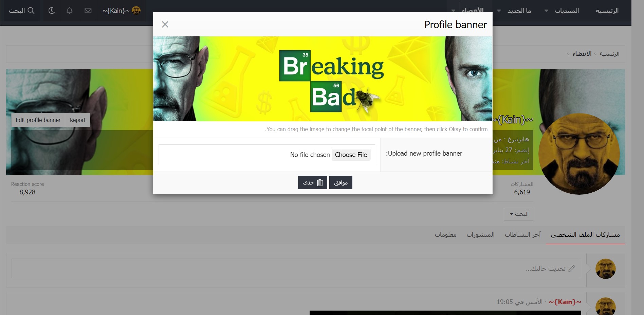The height and width of the screenshot is (315, 644).
Task: Click the Choose File upload button
Action: 351,155
